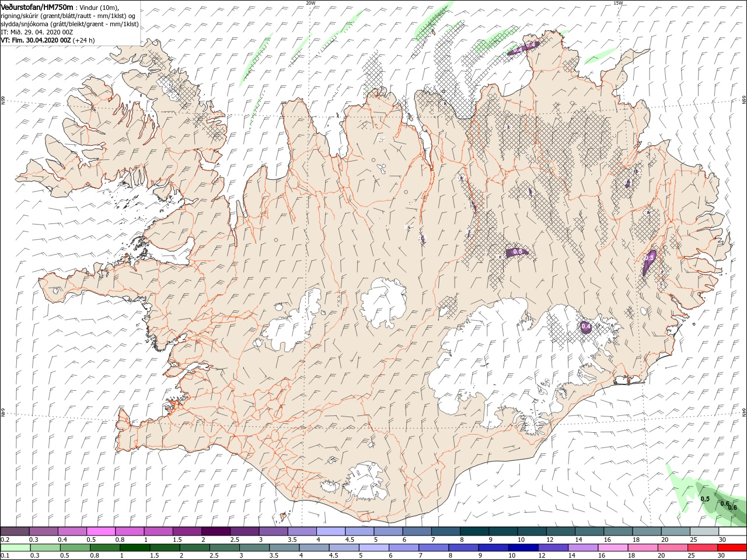Click the palest green swatch above 0.1

click(15, 548)
